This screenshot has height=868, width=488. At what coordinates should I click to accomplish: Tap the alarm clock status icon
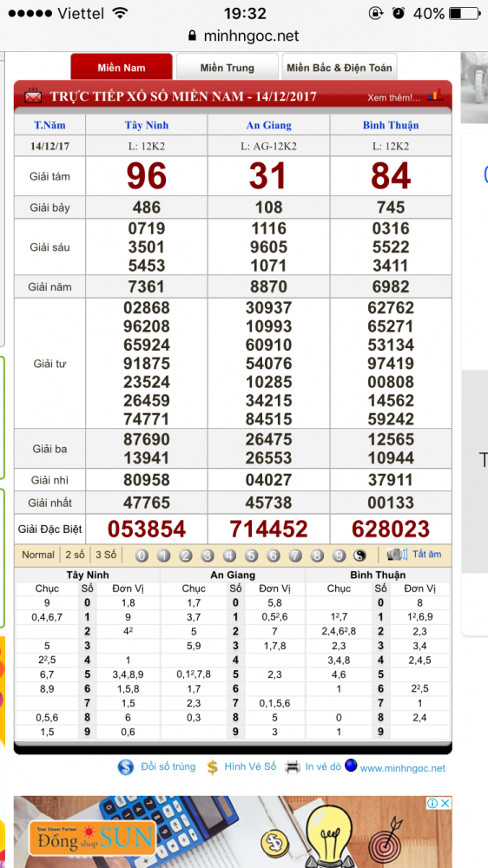pyautogui.click(x=398, y=13)
